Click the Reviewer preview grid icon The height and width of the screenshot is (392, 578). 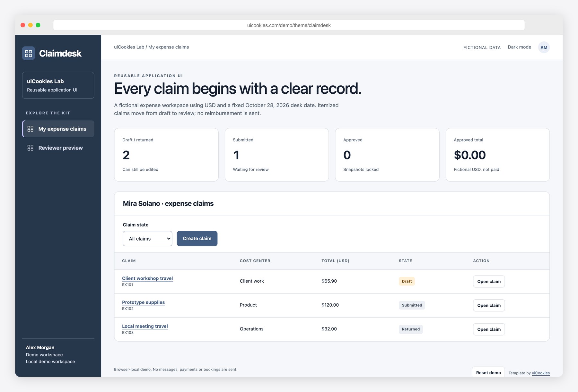pos(31,148)
